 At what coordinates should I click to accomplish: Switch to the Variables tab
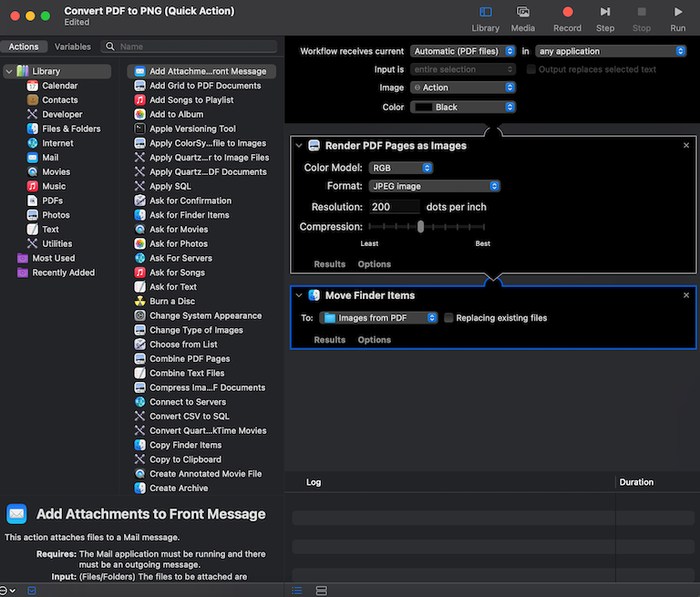pos(72,46)
